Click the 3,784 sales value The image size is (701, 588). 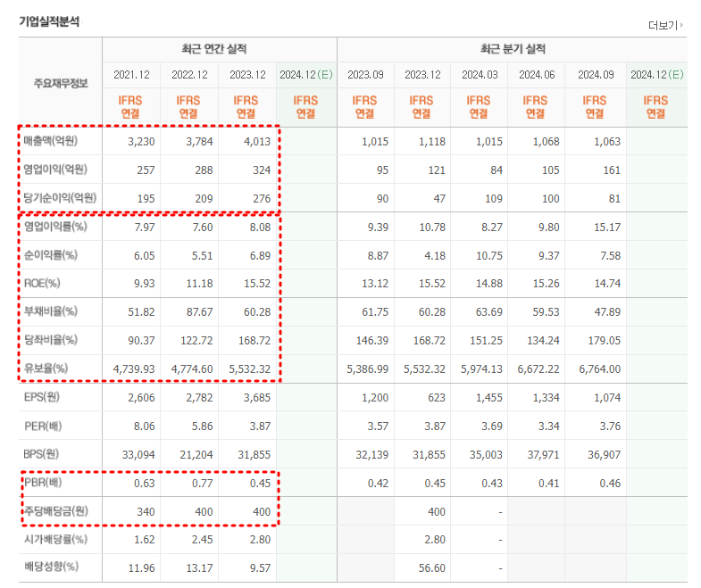tap(199, 142)
